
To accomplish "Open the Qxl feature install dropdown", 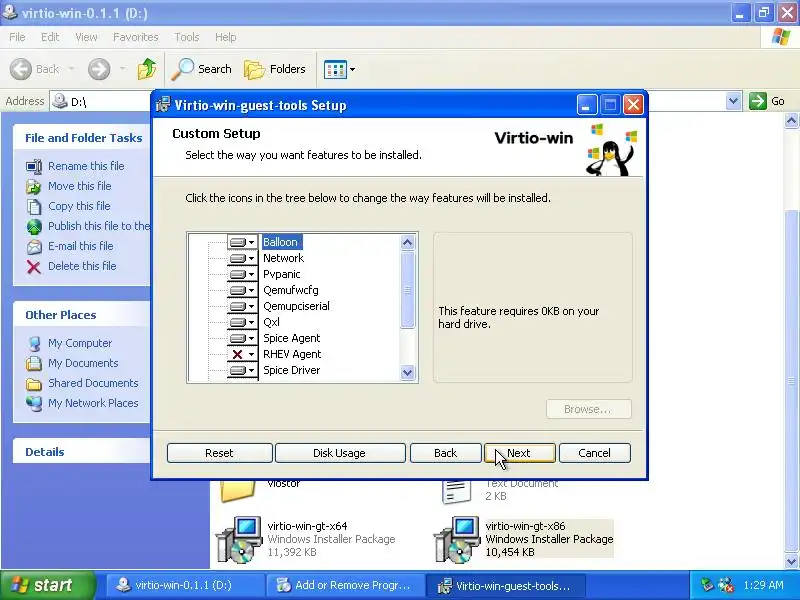I will point(242,322).
